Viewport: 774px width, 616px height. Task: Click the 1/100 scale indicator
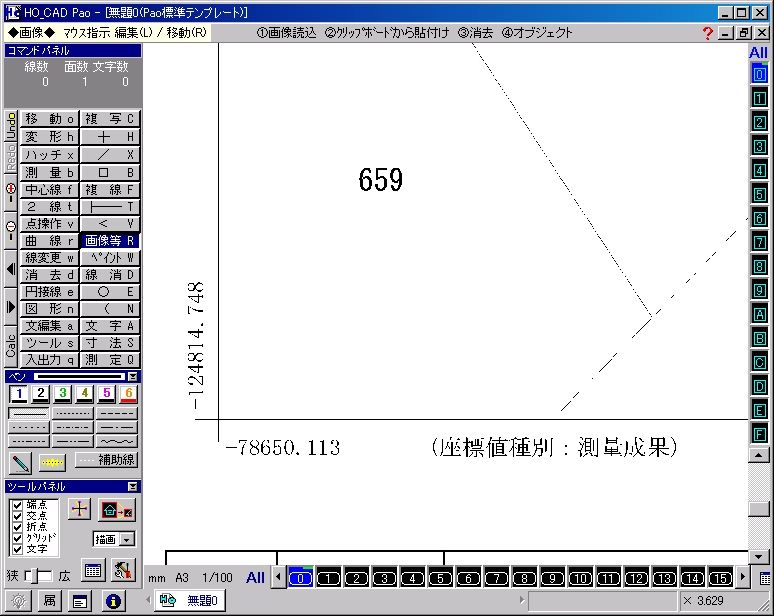(217, 578)
